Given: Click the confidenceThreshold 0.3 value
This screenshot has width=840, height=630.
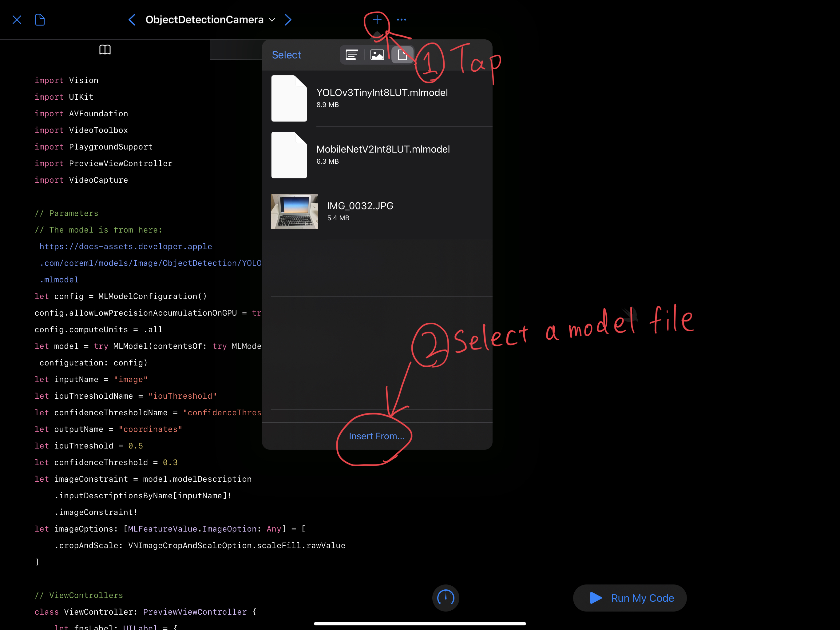Looking at the screenshot, I should [x=170, y=462].
